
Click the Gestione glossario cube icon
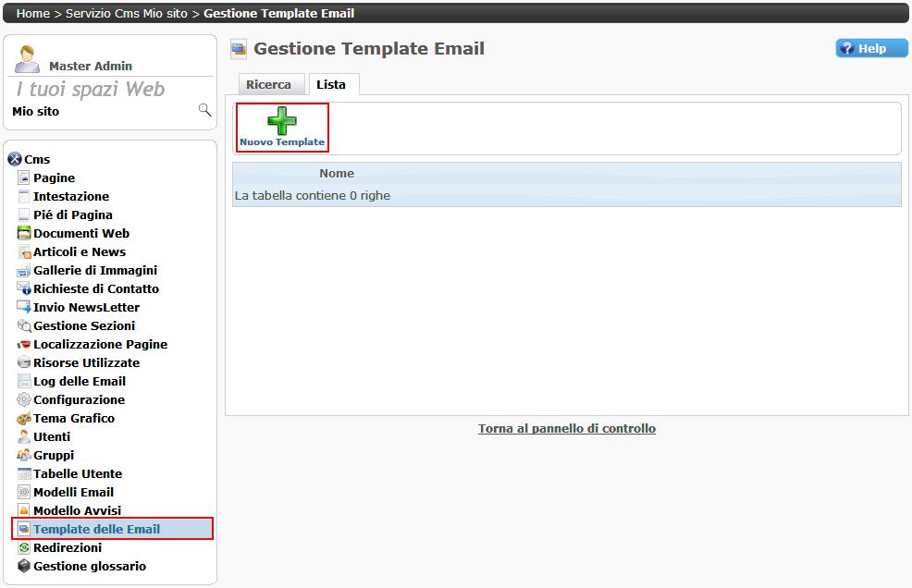[24, 566]
